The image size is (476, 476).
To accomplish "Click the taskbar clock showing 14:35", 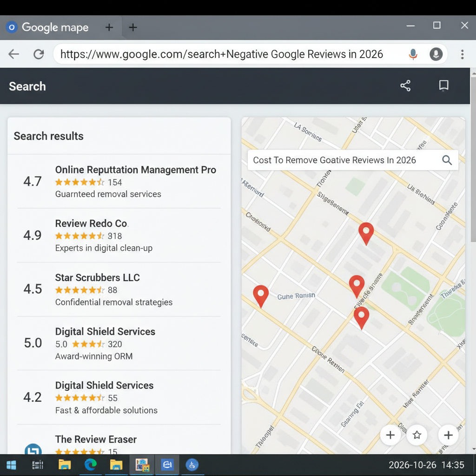I will click(x=426, y=465).
